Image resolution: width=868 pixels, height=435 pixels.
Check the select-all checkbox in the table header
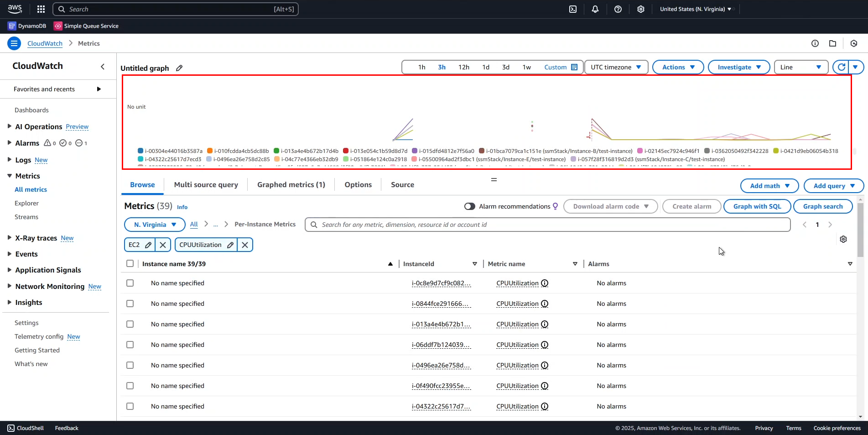[130, 263]
